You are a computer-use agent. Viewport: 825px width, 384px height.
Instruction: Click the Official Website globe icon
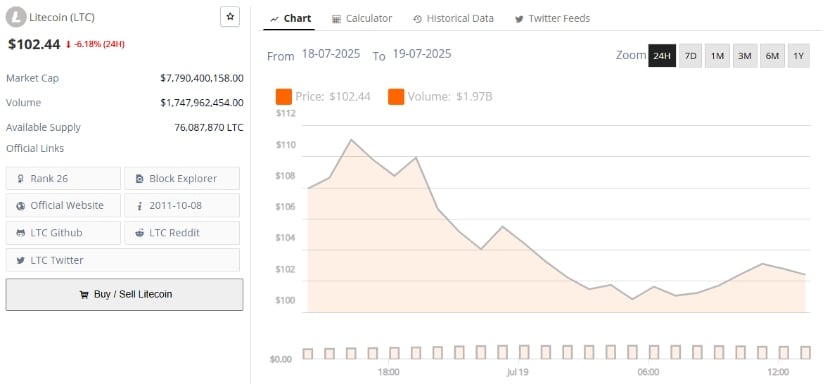tap(21, 206)
